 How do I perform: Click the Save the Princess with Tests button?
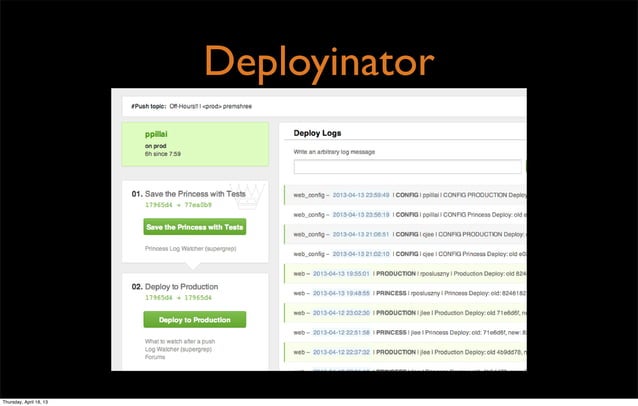(194, 227)
